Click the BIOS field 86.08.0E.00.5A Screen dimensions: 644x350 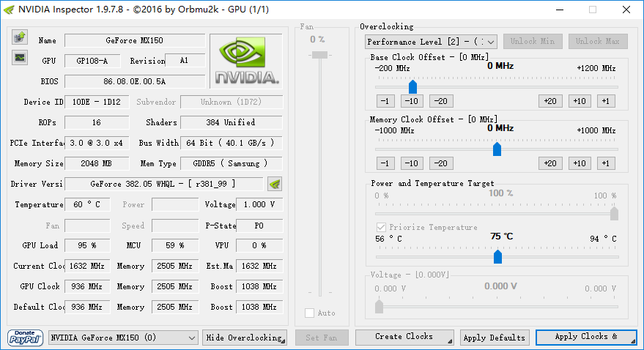click(x=135, y=81)
